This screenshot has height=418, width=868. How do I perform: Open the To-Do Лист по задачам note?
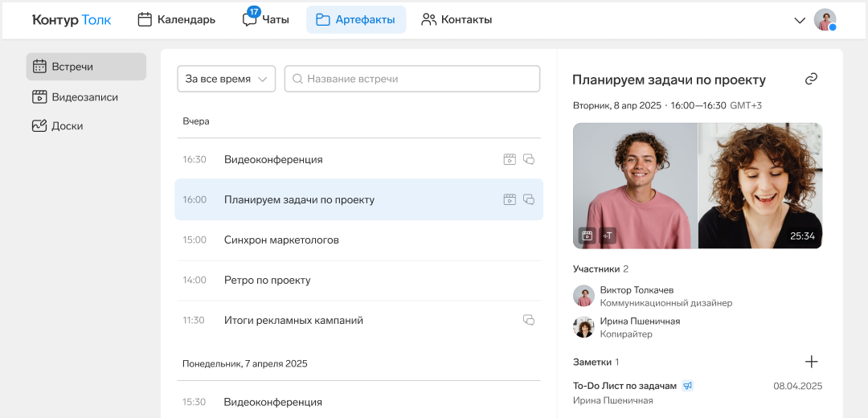[624, 386]
